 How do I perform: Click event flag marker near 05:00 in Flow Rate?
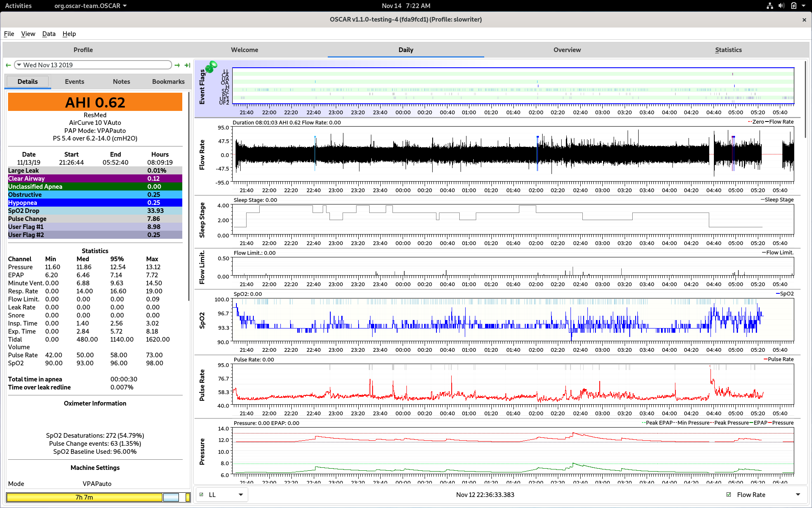pos(733,137)
